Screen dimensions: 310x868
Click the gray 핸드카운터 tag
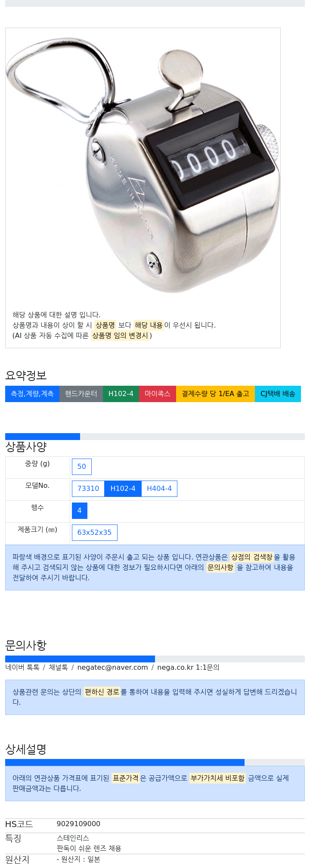pos(81,394)
